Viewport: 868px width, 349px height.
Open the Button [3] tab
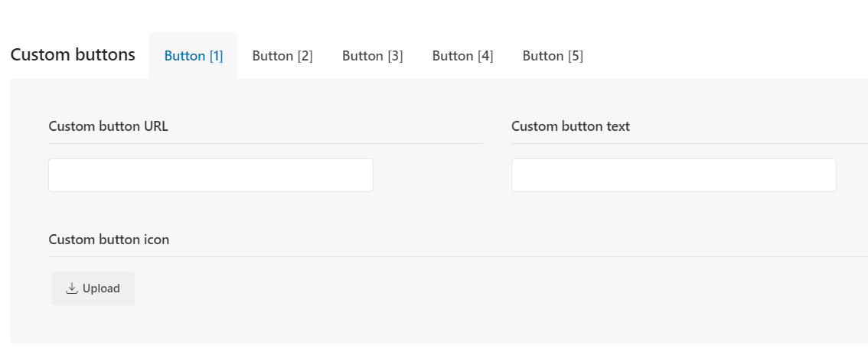point(373,56)
